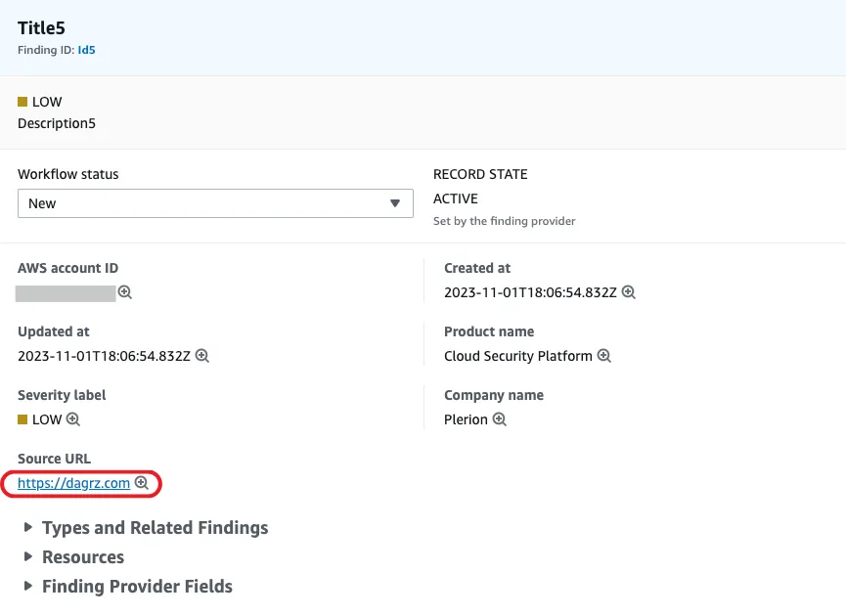This screenshot has height=616, width=846.
Task: Click the RECORD STATE label
Action: (x=480, y=174)
